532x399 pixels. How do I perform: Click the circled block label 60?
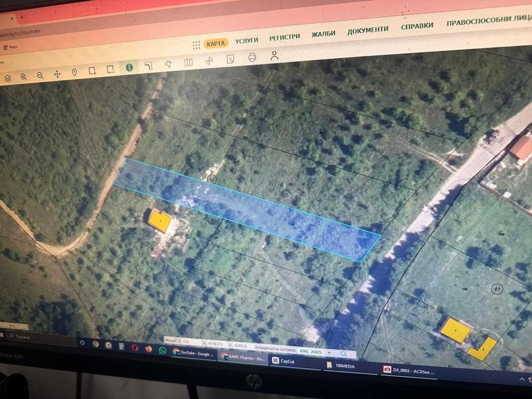pyautogui.click(x=212, y=179)
